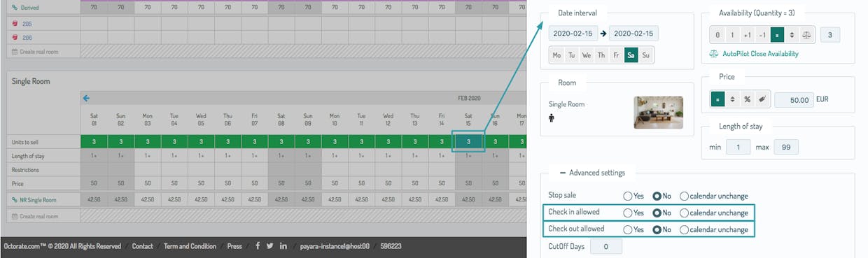Open the Twitter icon in footer
Viewport: 868px width, 258px height.
(x=270, y=246)
